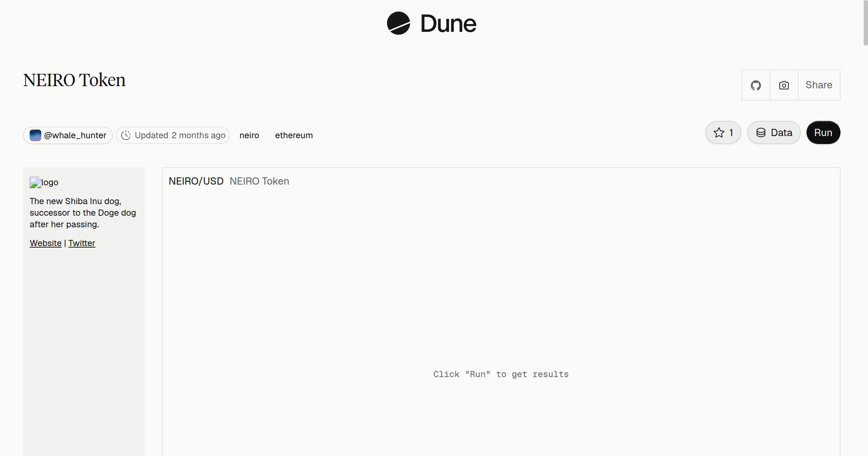The image size is (868, 456).
Task: Click the whale_hunter avatar image
Action: point(35,135)
